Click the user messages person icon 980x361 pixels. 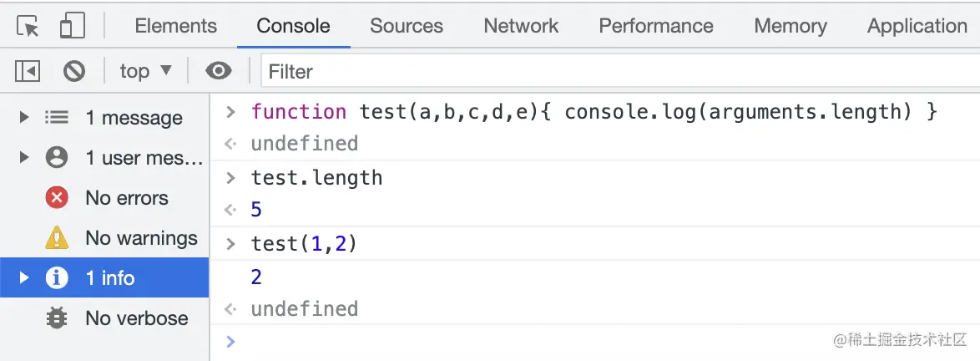click(57, 157)
